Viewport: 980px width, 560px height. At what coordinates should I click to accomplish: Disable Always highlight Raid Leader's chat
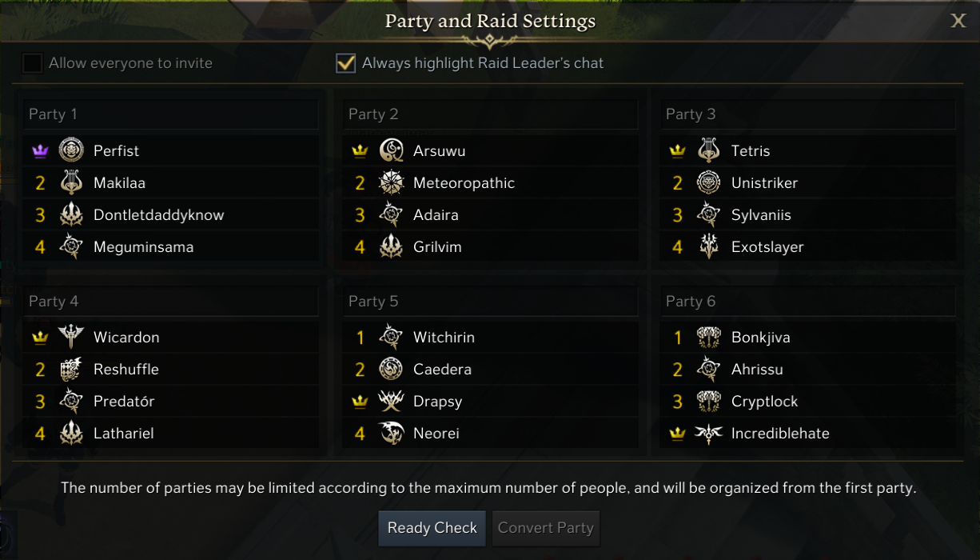(345, 63)
